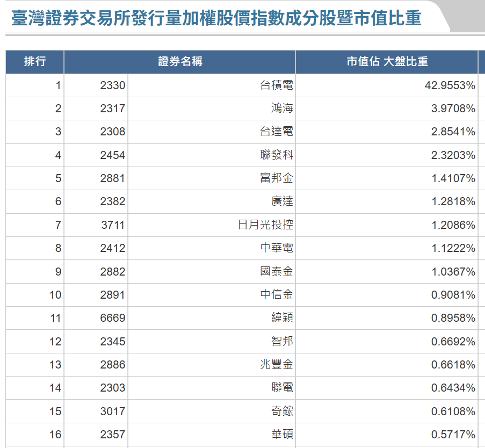Click the 證券名稱 column header
This screenshot has width=485, height=448.
tap(180, 62)
